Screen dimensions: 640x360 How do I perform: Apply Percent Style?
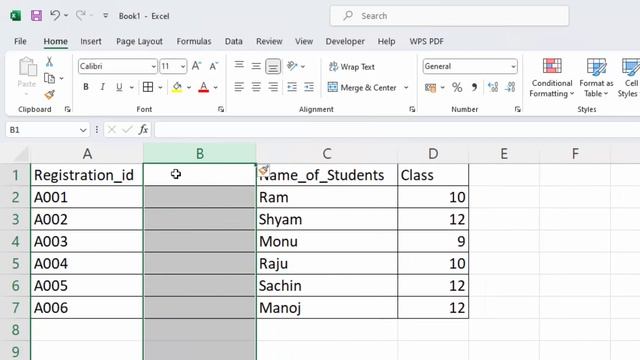click(x=457, y=87)
